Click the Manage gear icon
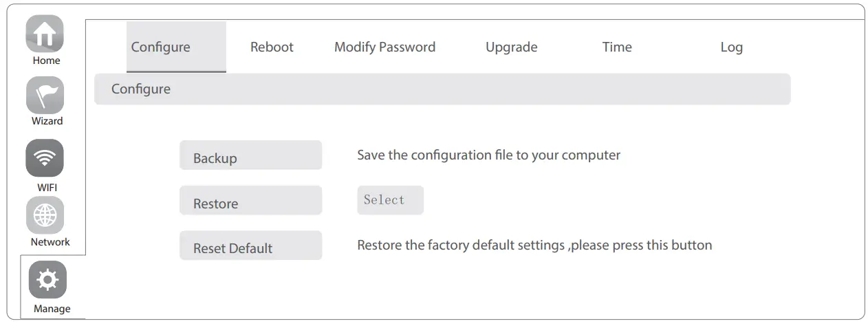This screenshot has height=328, width=868. click(47, 280)
